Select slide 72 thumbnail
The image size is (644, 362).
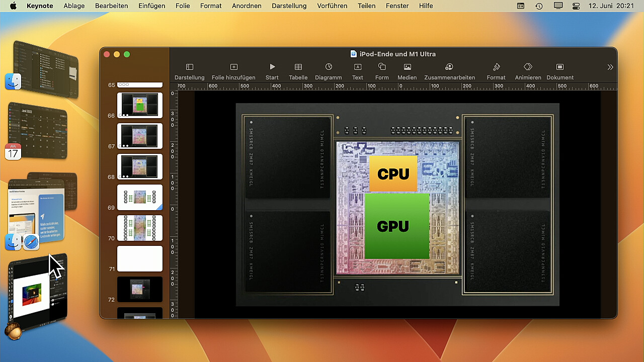(x=140, y=289)
